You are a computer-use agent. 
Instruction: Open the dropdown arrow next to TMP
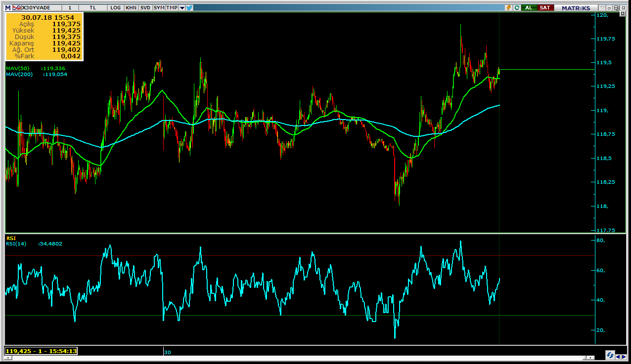(182, 8)
